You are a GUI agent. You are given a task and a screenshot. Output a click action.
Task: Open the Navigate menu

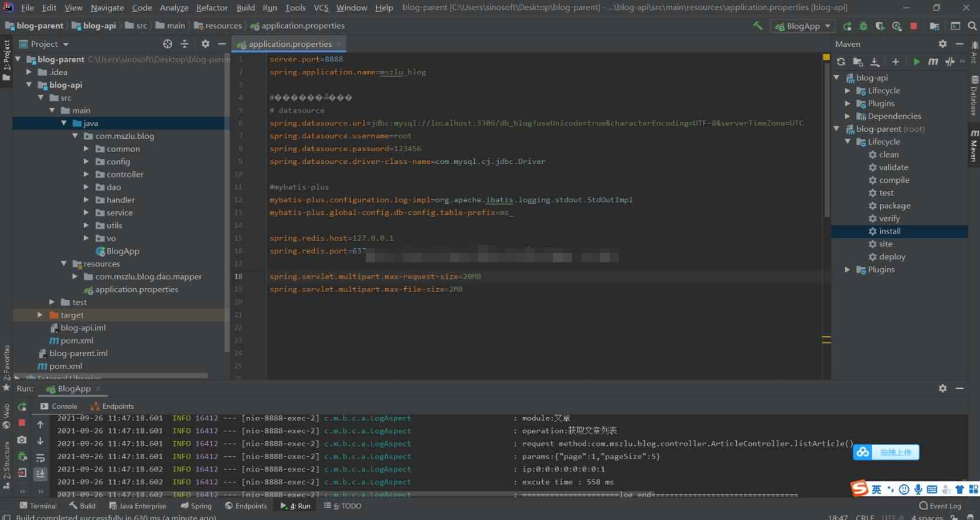click(x=107, y=8)
